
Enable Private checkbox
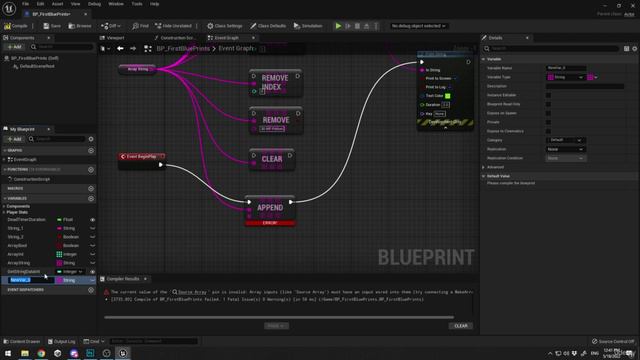[x=548, y=122]
